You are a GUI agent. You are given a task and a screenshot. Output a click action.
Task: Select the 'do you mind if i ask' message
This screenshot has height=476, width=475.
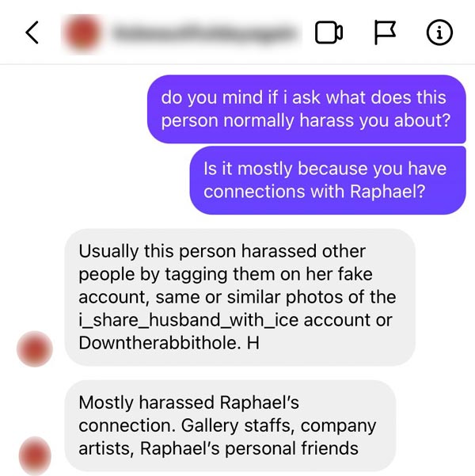click(x=306, y=109)
